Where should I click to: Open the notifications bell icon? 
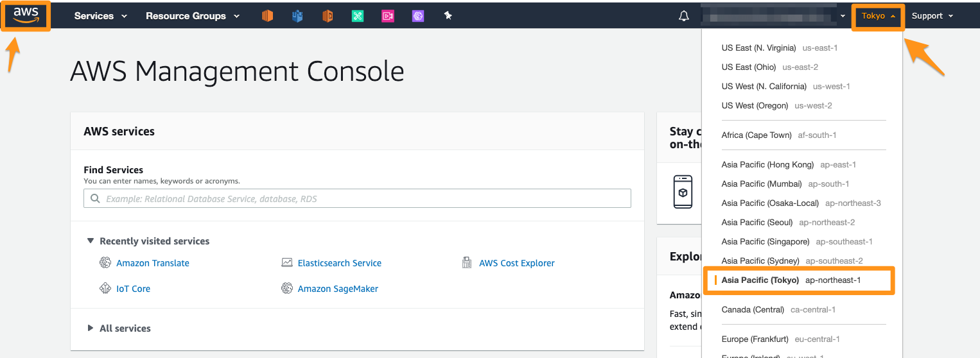[x=684, y=16]
